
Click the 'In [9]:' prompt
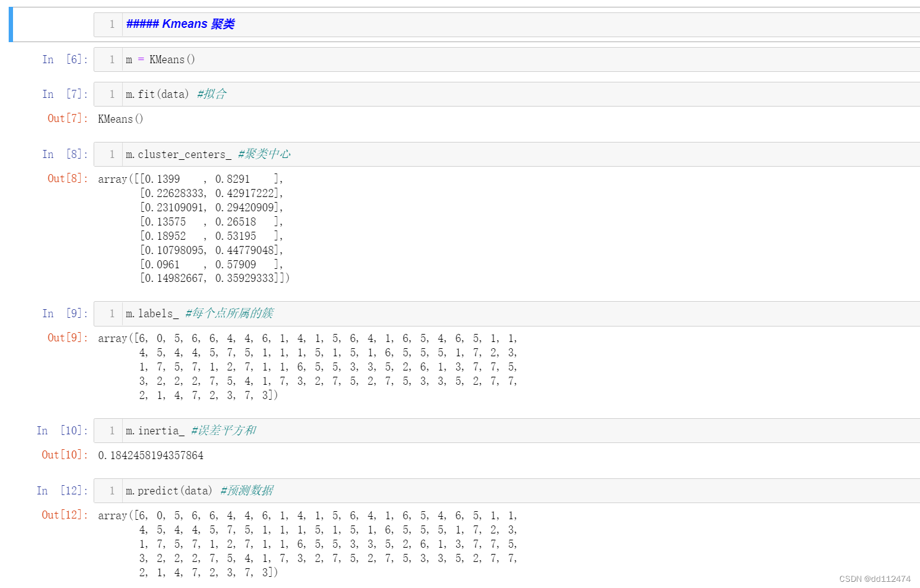pyautogui.click(x=65, y=314)
